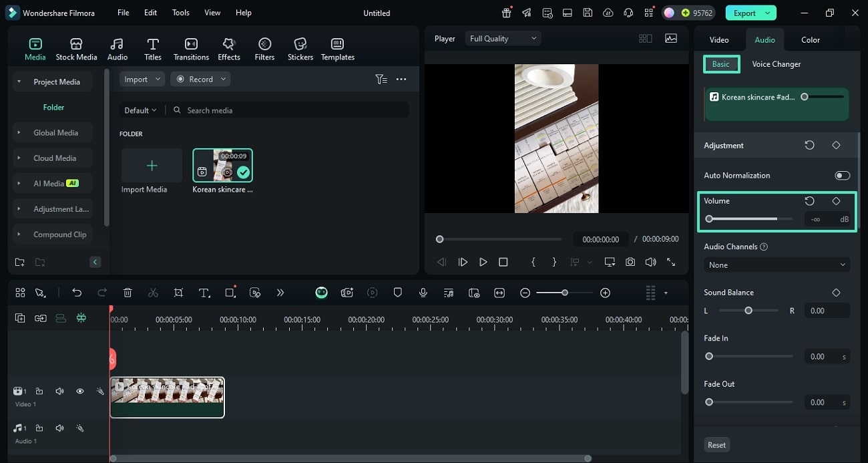
Task: Click the voiceover microphone icon
Action: click(423, 293)
